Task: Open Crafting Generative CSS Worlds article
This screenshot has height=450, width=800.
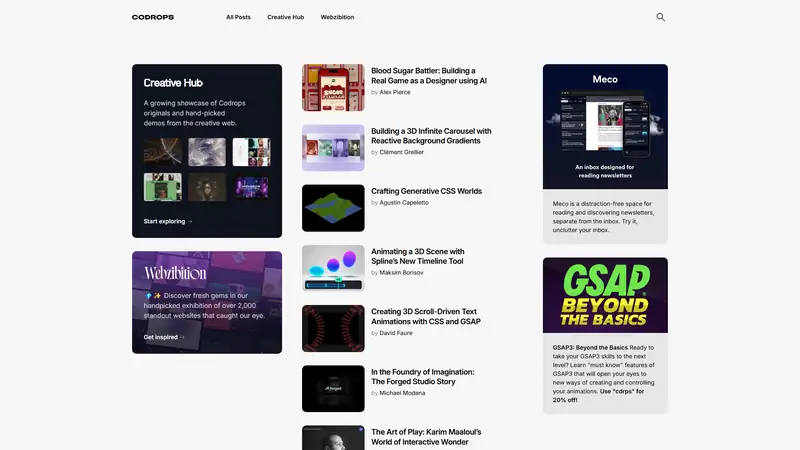Action: 426,191
